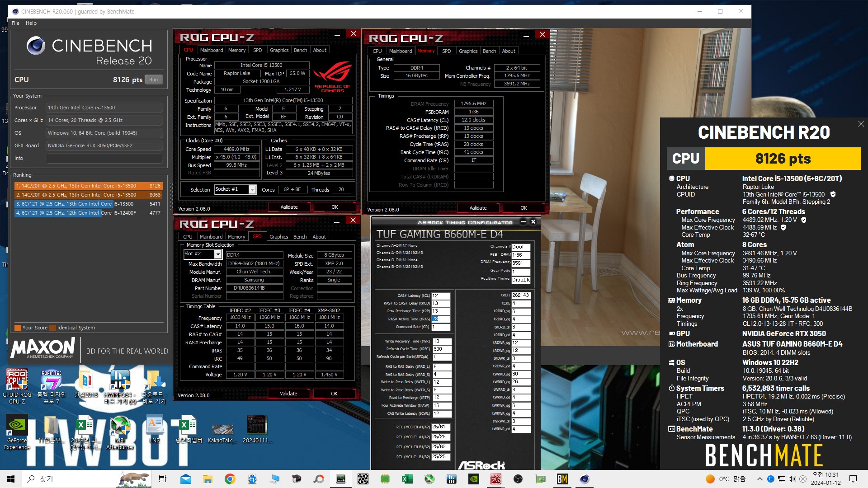Image resolution: width=868 pixels, height=488 pixels.
Task: Click OK in the Memory tab window
Action: [524, 208]
